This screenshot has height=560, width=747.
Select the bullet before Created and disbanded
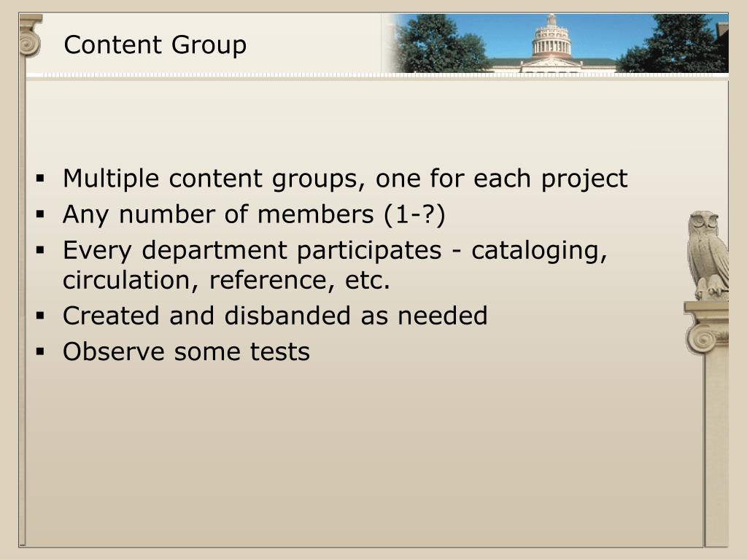point(41,316)
